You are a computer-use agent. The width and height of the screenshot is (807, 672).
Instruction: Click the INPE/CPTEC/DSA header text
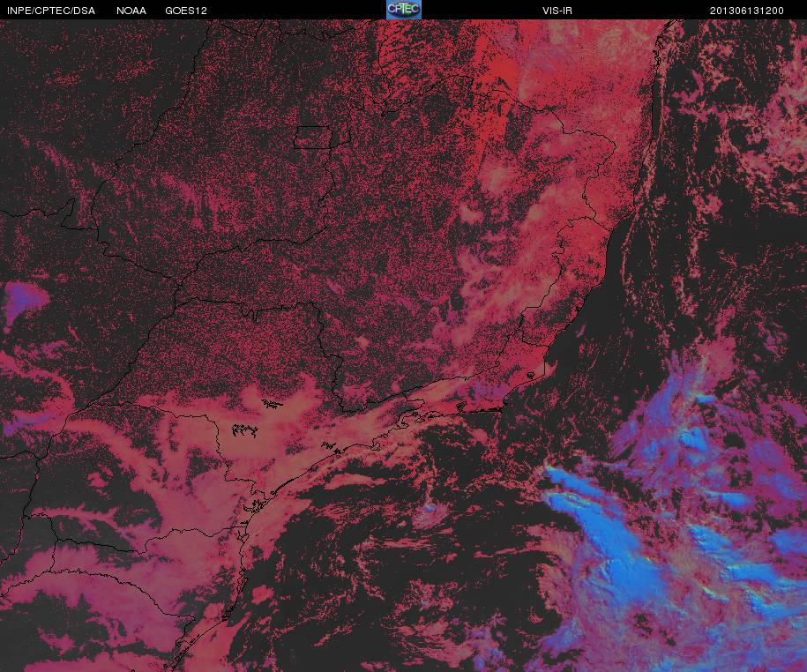coord(51,11)
